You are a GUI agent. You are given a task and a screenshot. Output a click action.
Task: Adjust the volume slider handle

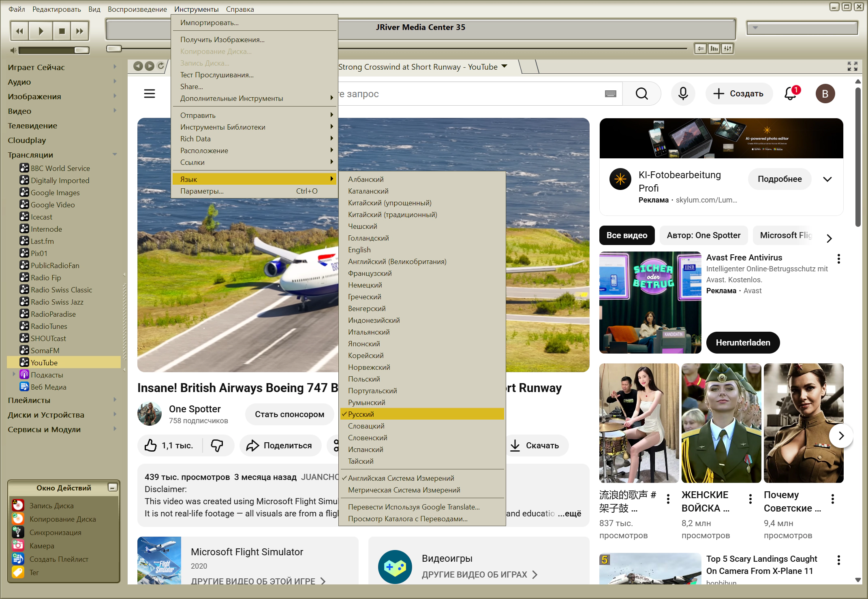click(x=81, y=50)
